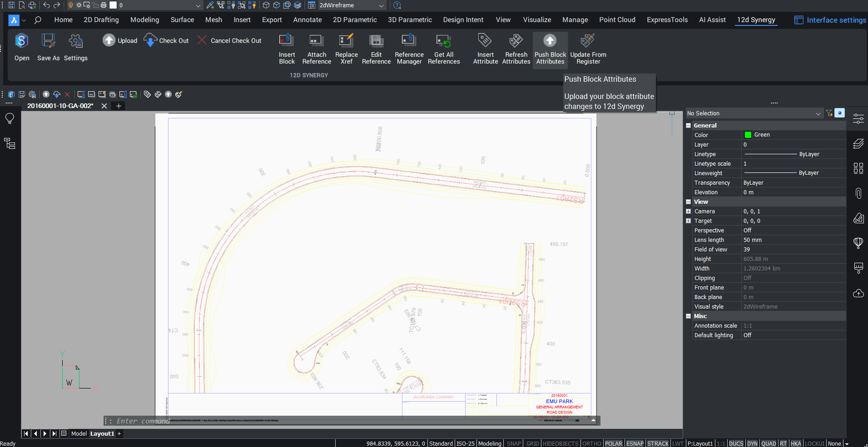Image resolution: width=868 pixels, height=447 pixels.
Task: Click the Insert Block tool
Action: pyautogui.click(x=287, y=49)
